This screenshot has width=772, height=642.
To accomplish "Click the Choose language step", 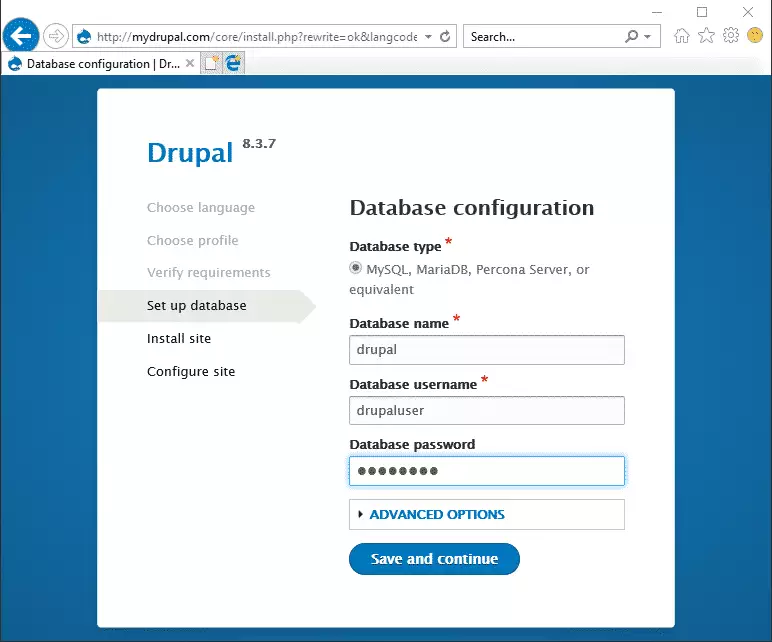I will [x=201, y=208].
